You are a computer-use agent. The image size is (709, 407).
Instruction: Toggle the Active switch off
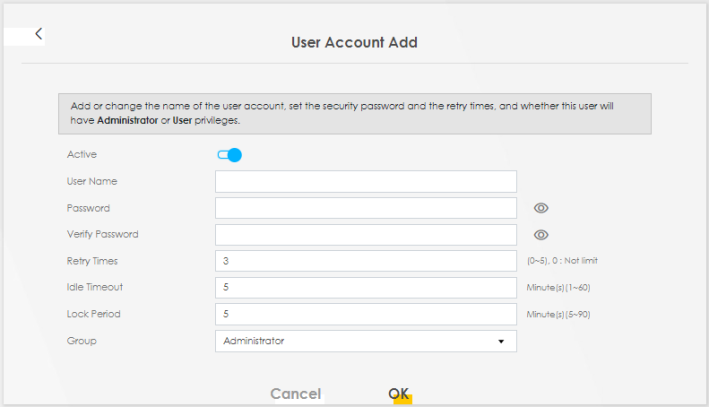click(x=230, y=155)
